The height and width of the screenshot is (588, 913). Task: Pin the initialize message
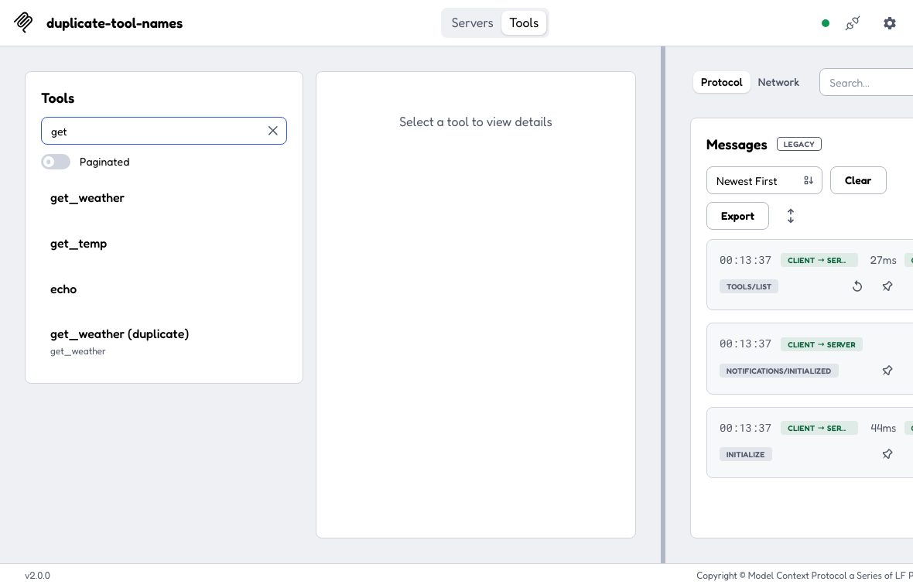click(x=887, y=454)
